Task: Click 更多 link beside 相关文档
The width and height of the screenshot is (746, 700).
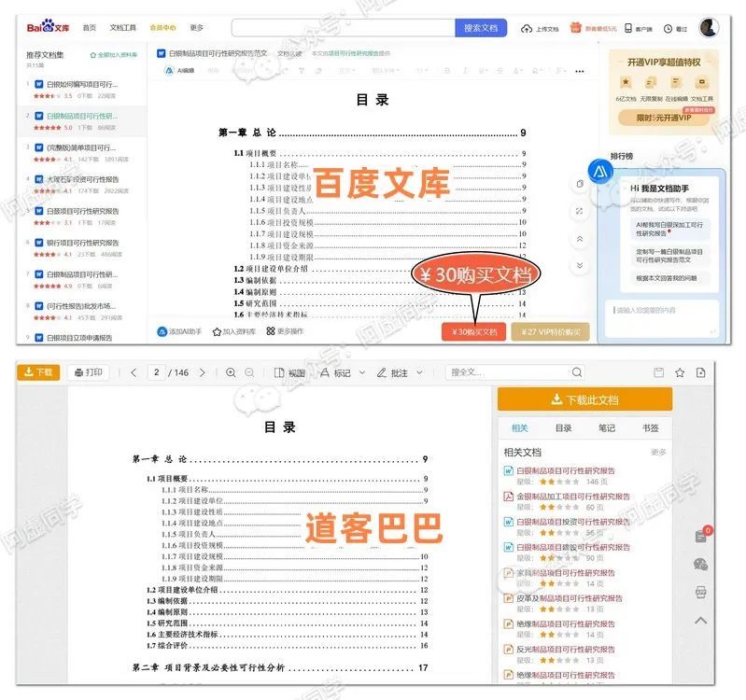Action: (x=658, y=453)
